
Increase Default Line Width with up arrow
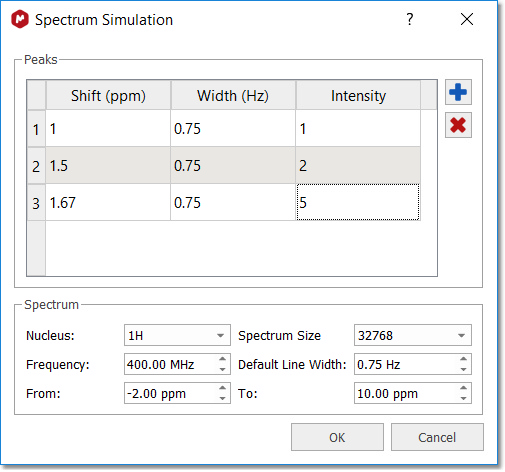click(463, 359)
